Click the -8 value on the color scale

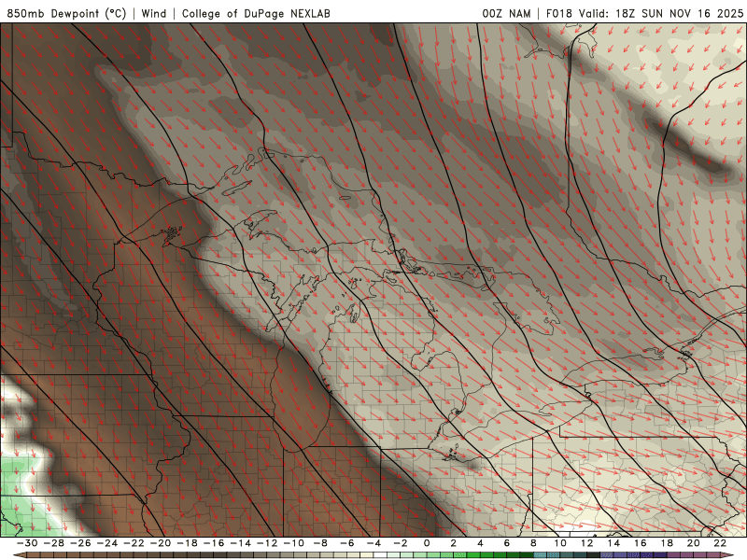coord(320,543)
